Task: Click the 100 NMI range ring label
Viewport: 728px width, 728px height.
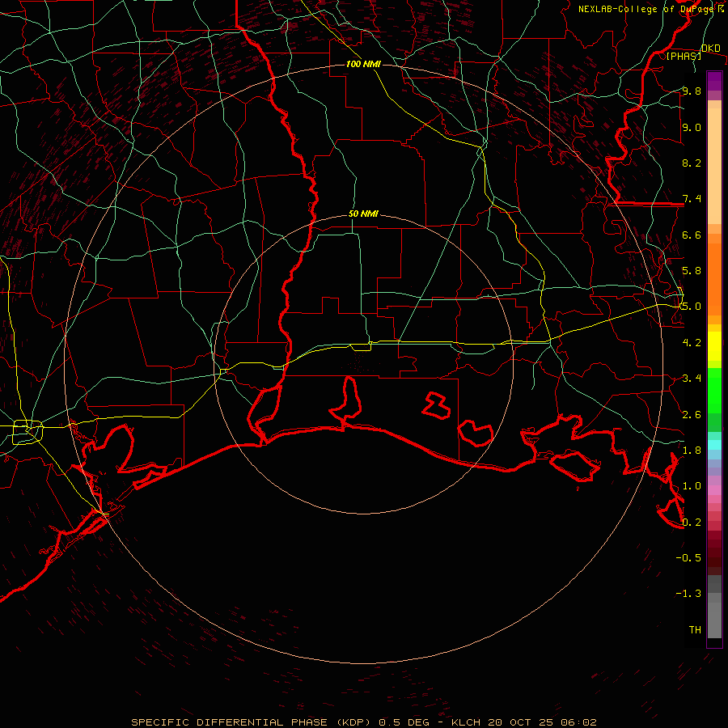Action: coord(363,64)
